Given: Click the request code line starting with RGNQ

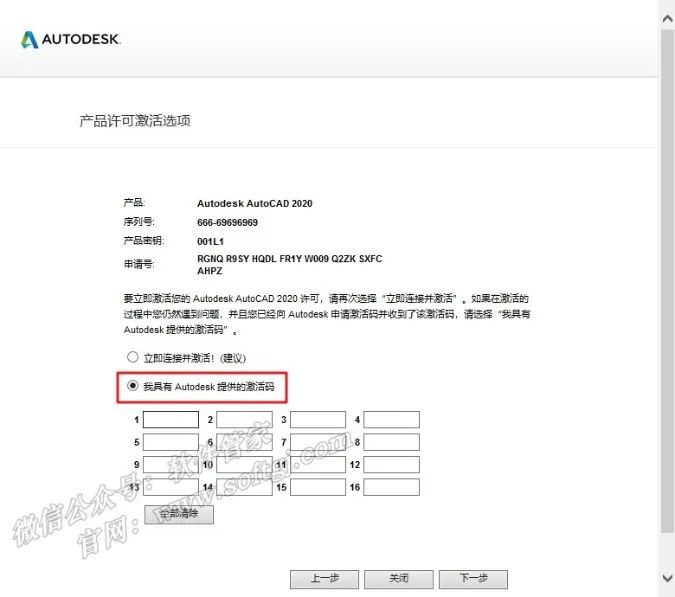Looking at the screenshot, I should (289, 259).
